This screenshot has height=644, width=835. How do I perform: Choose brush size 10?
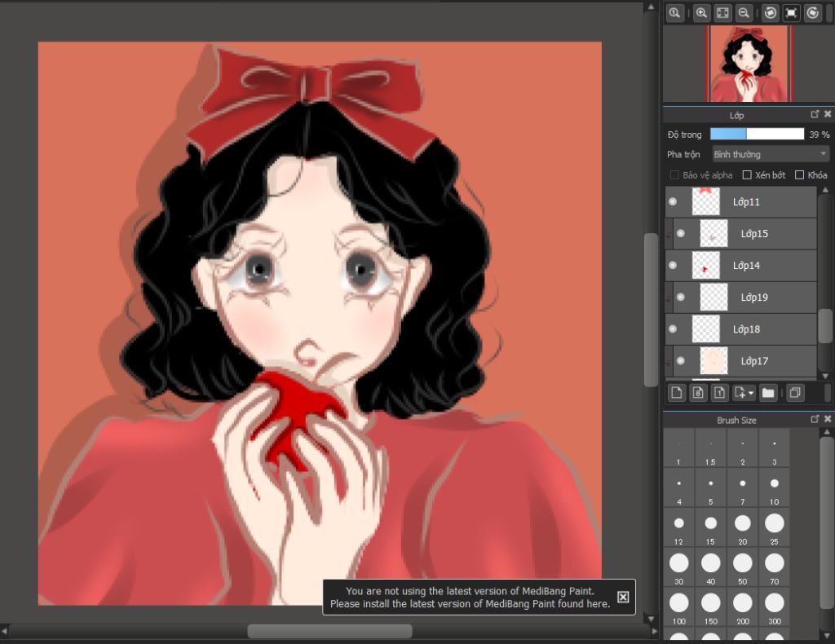(x=775, y=488)
